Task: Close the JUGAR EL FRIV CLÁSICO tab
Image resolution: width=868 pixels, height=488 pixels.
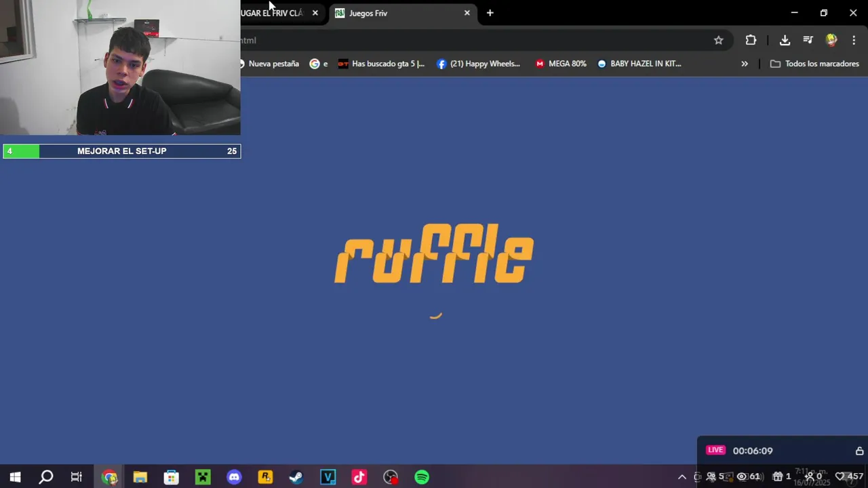Action: click(x=315, y=13)
